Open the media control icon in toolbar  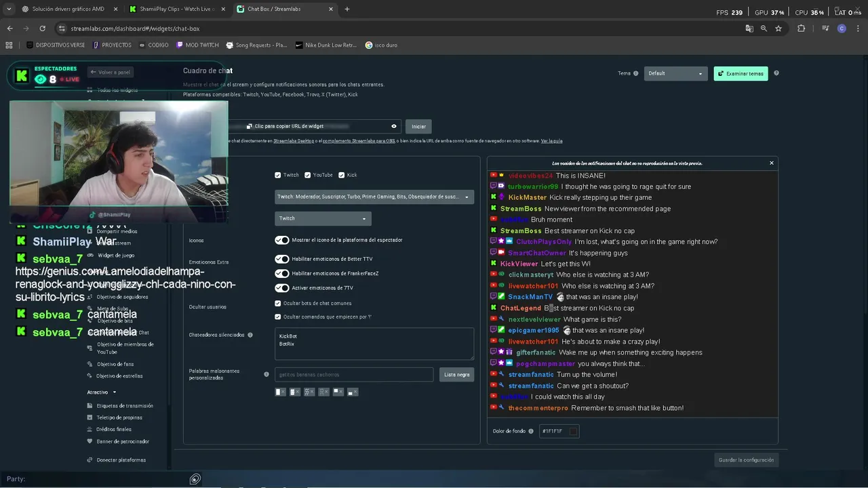825,28
